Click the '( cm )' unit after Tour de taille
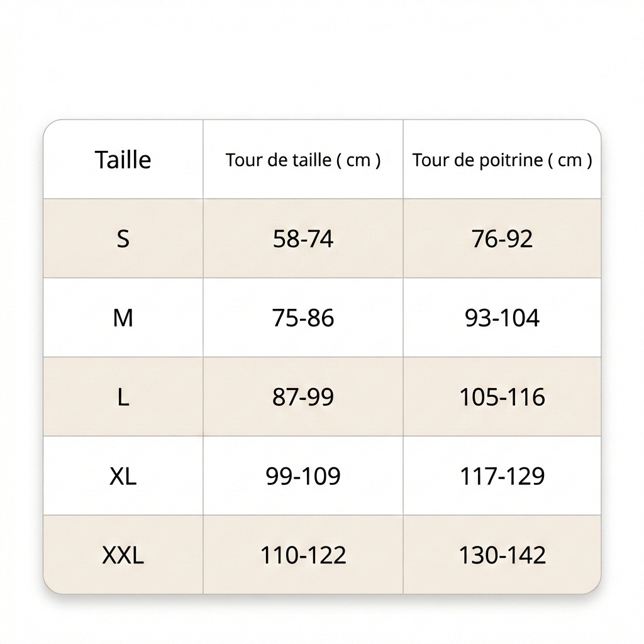 (x=358, y=160)
